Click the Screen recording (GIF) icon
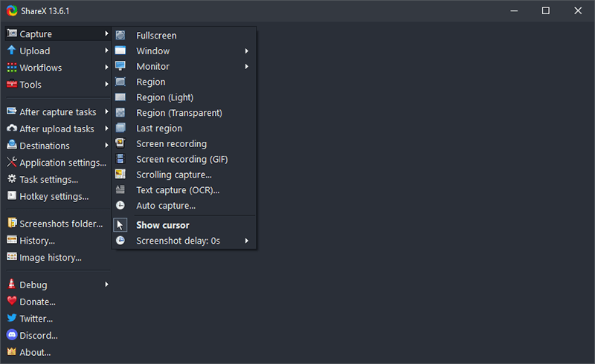 coord(120,159)
